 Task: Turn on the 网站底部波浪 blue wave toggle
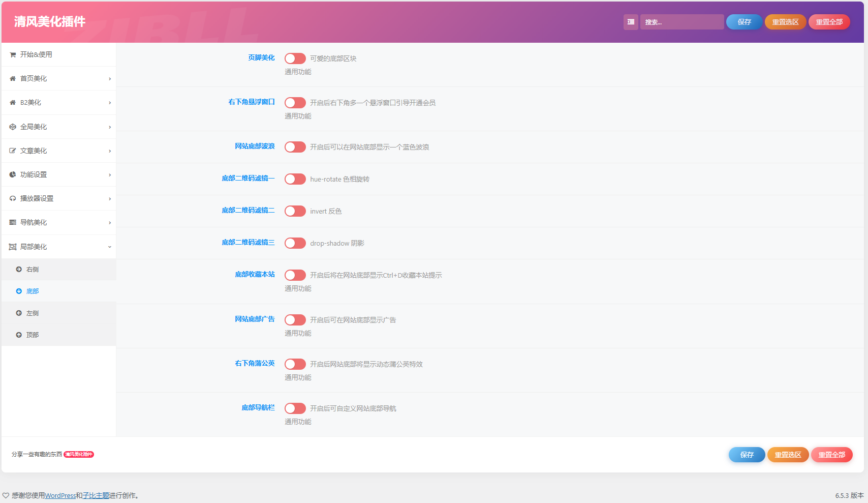pos(295,147)
